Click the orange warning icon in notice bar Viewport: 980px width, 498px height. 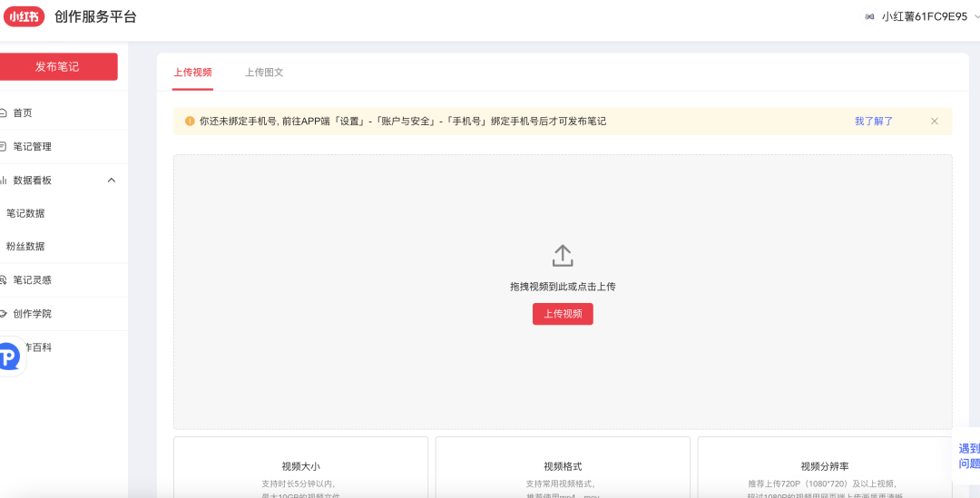click(190, 122)
